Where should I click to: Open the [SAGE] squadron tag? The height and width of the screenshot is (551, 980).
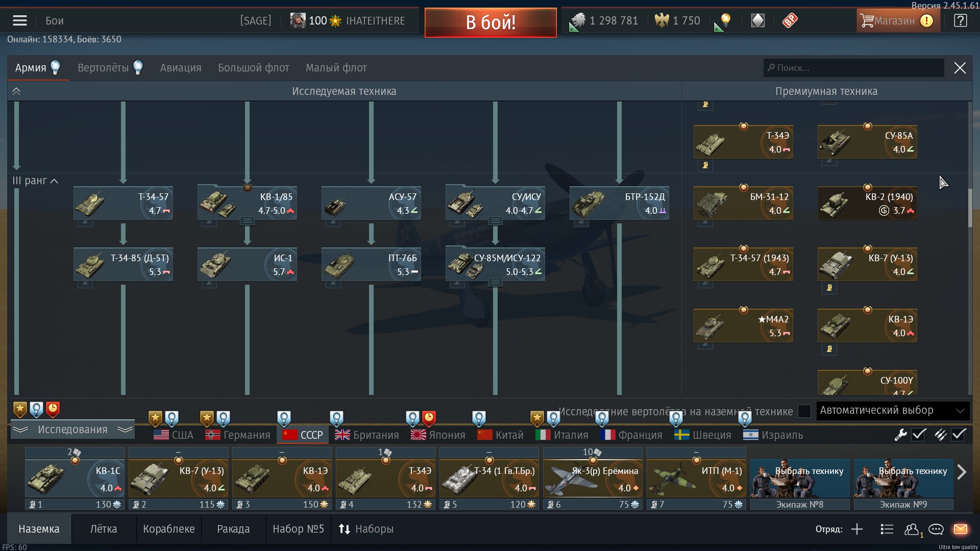pyautogui.click(x=256, y=21)
